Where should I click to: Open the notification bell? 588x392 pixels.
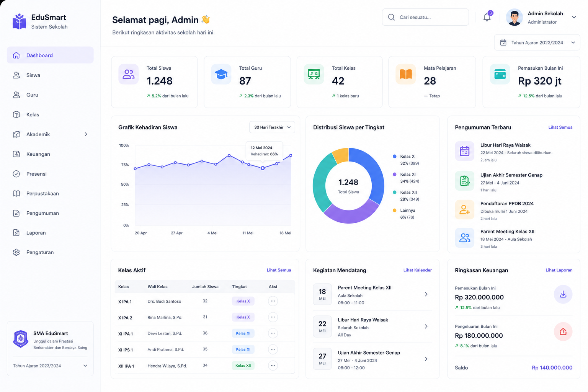point(487,17)
